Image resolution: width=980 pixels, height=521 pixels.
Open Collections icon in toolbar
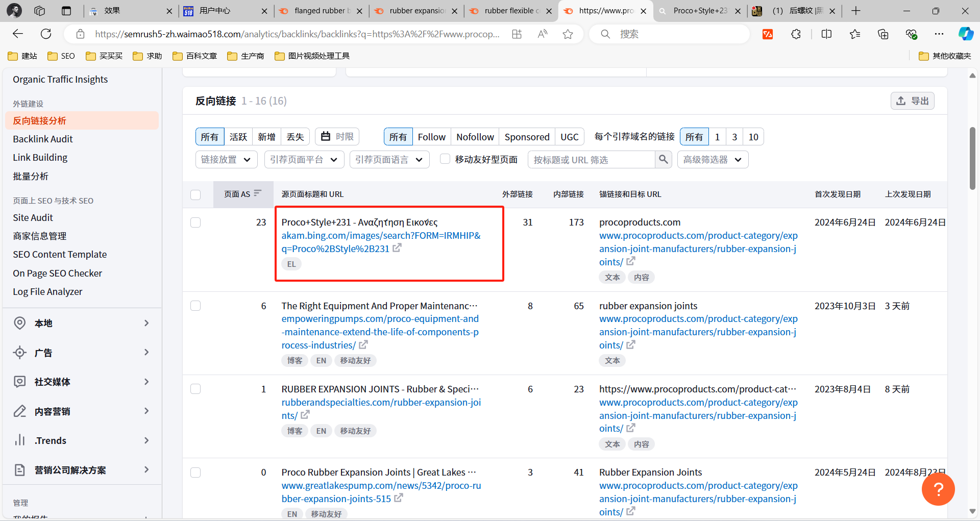[x=883, y=34]
